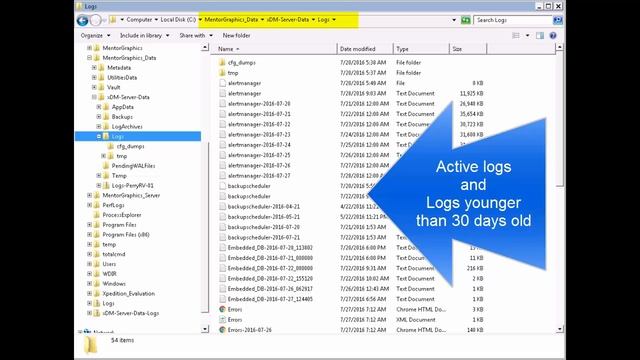This screenshot has height=360, width=640.
Task: Sort by the Type column header
Action: (421, 49)
